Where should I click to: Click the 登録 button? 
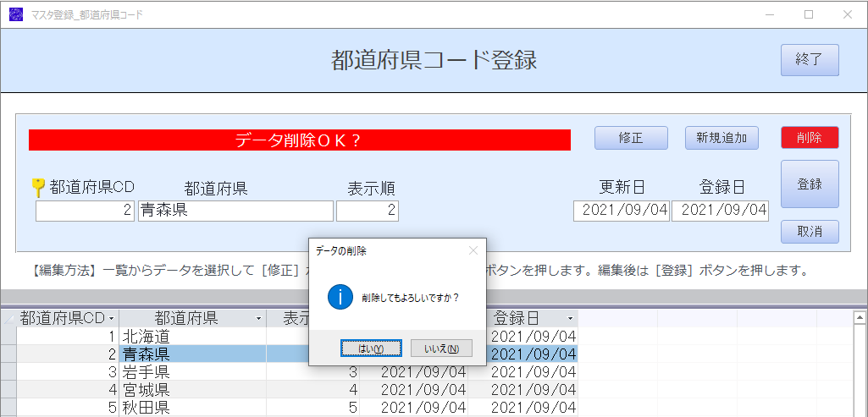tap(810, 184)
